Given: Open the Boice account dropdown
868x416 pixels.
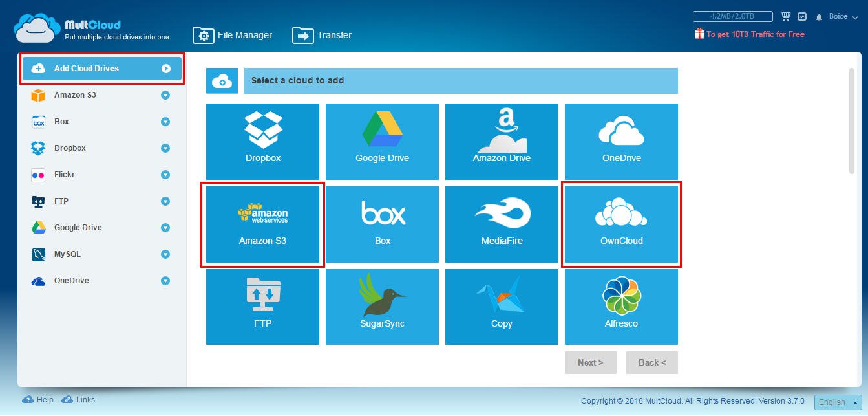Looking at the screenshot, I should 842,17.
